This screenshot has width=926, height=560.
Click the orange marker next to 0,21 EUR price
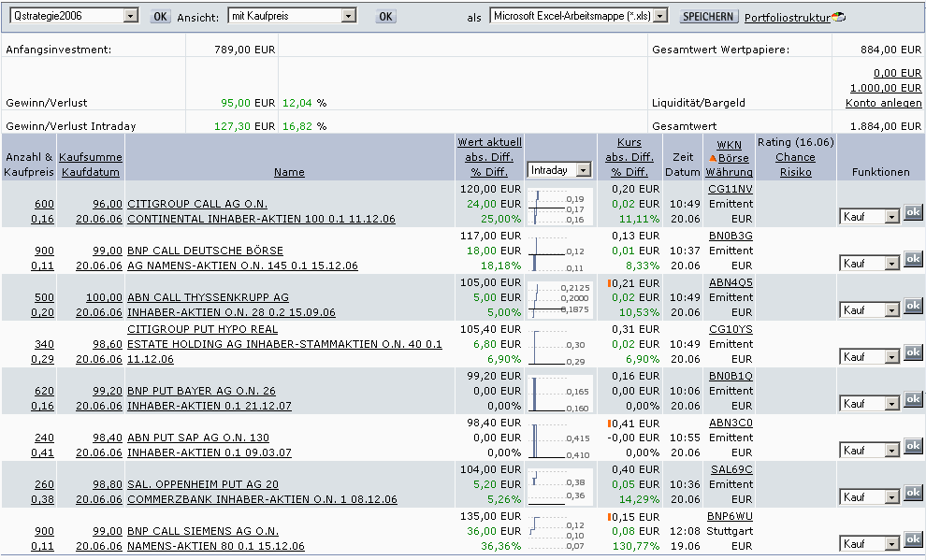610,282
